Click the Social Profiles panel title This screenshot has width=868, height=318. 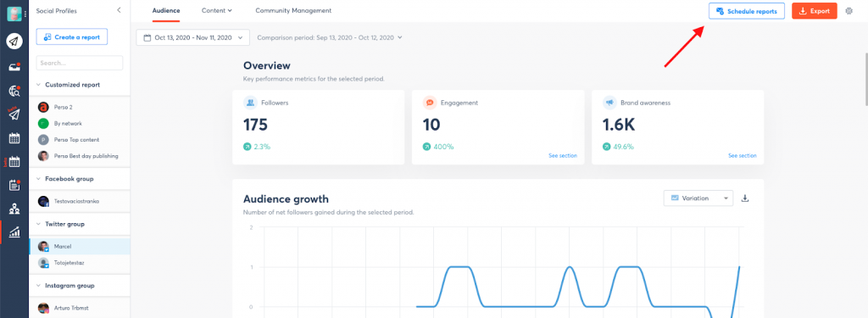[x=57, y=10]
